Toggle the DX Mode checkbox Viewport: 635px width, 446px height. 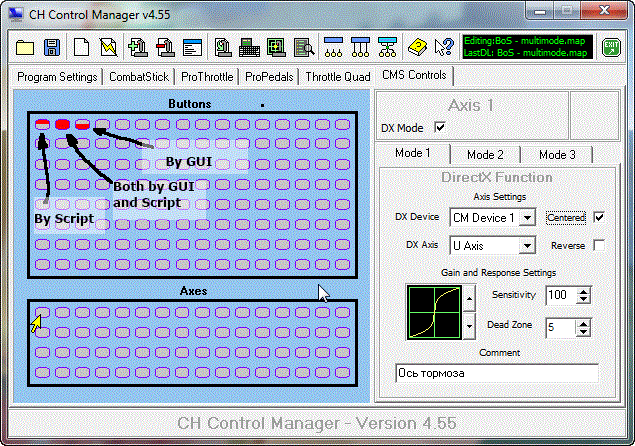pos(440,128)
